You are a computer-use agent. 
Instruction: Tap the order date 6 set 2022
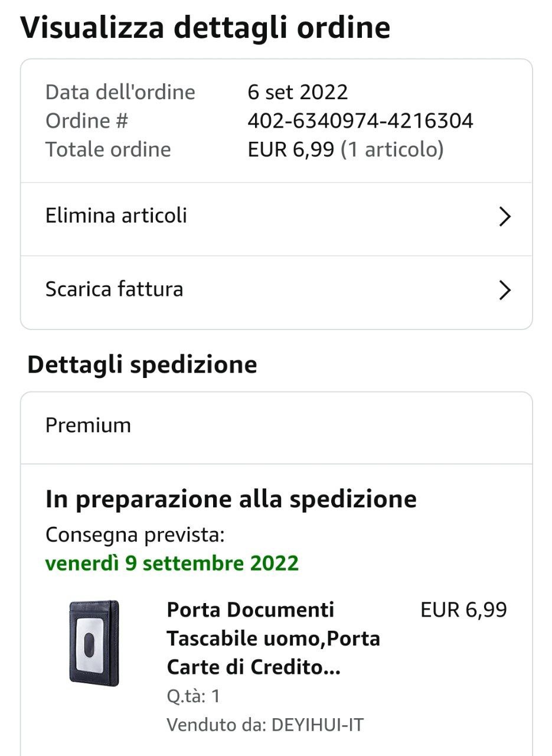(x=298, y=92)
